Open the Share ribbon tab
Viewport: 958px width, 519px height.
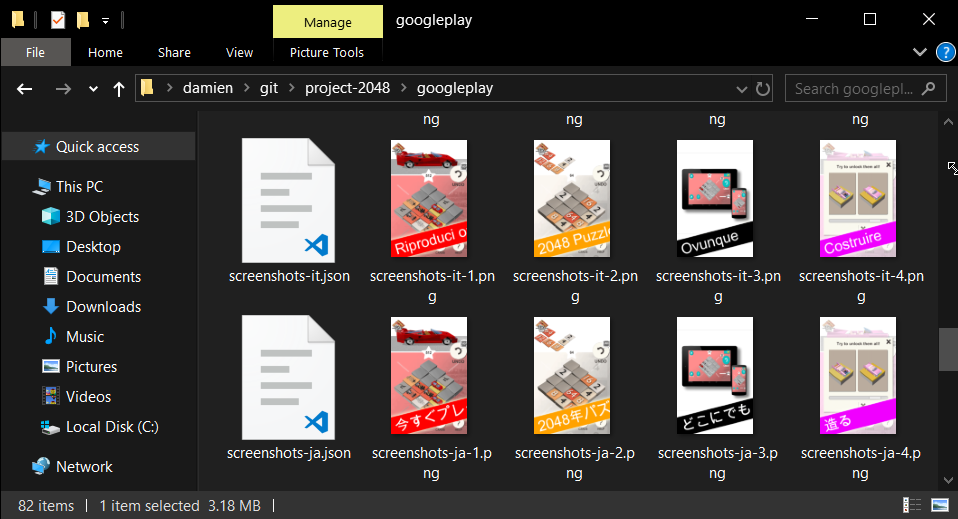pos(174,53)
